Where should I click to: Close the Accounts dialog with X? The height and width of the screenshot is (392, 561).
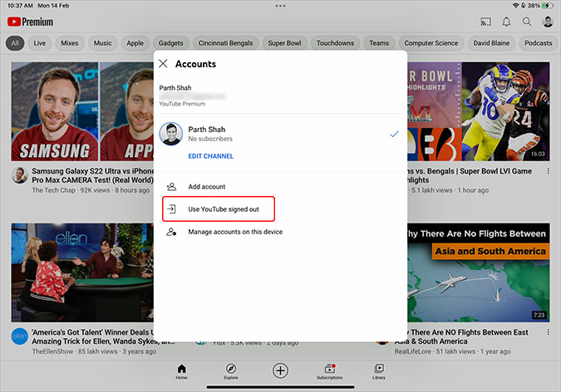(x=163, y=64)
